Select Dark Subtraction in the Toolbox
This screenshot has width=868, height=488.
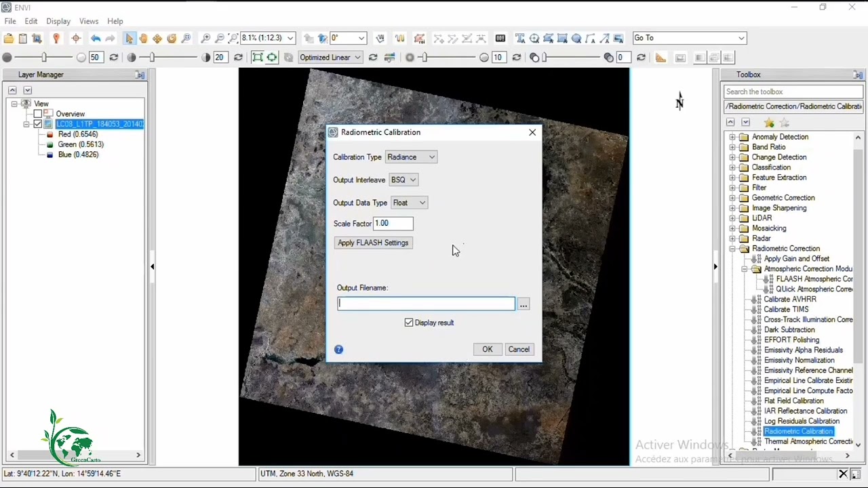click(x=789, y=330)
